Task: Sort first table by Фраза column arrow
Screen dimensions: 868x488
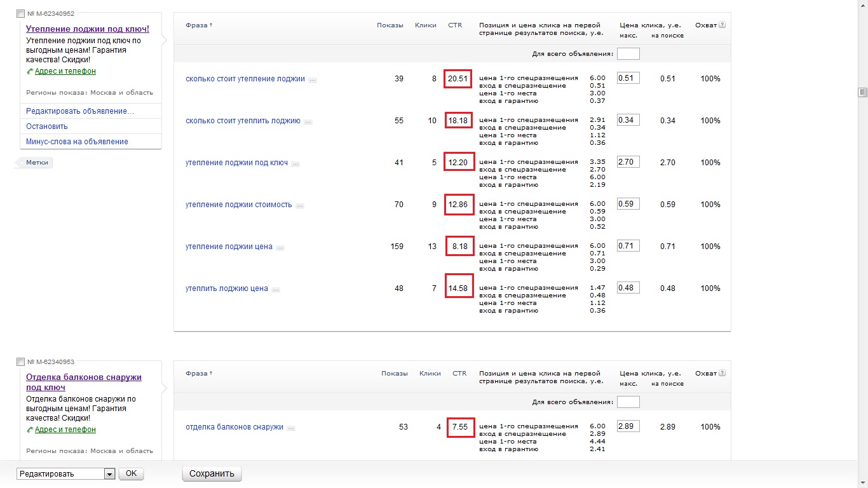Action: point(211,25)
